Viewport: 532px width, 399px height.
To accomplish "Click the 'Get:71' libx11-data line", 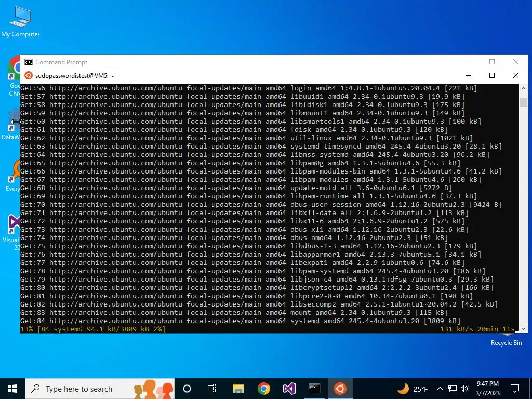I will pos(244,212).
